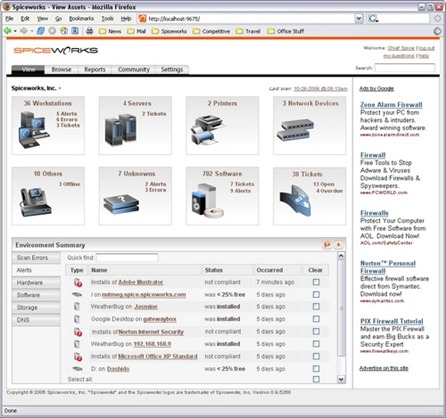The image size is (446, 418).
Task: Open the Bookmarks menu
Action: click(81, 19)
